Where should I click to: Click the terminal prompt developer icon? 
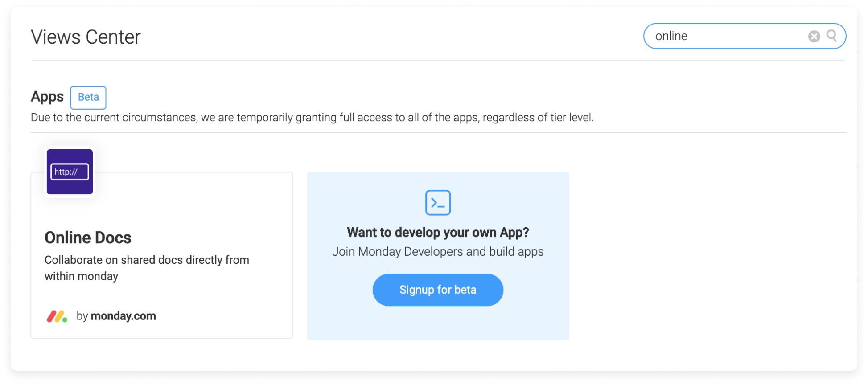point(438,203)
